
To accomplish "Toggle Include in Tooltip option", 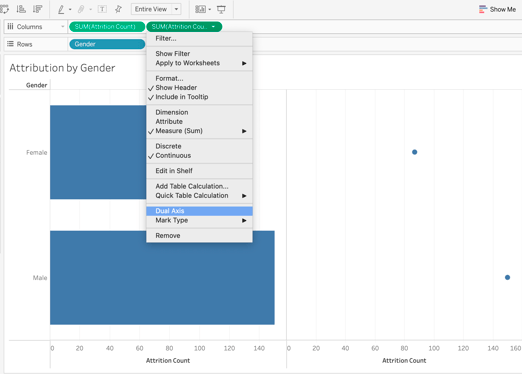I will (199, 97).
